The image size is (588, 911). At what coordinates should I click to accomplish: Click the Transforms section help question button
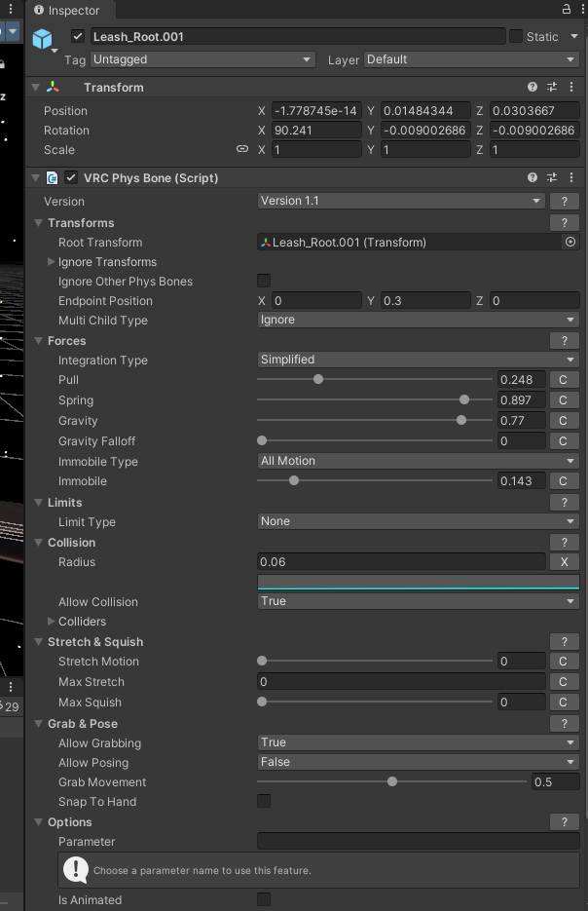(565, 222)
